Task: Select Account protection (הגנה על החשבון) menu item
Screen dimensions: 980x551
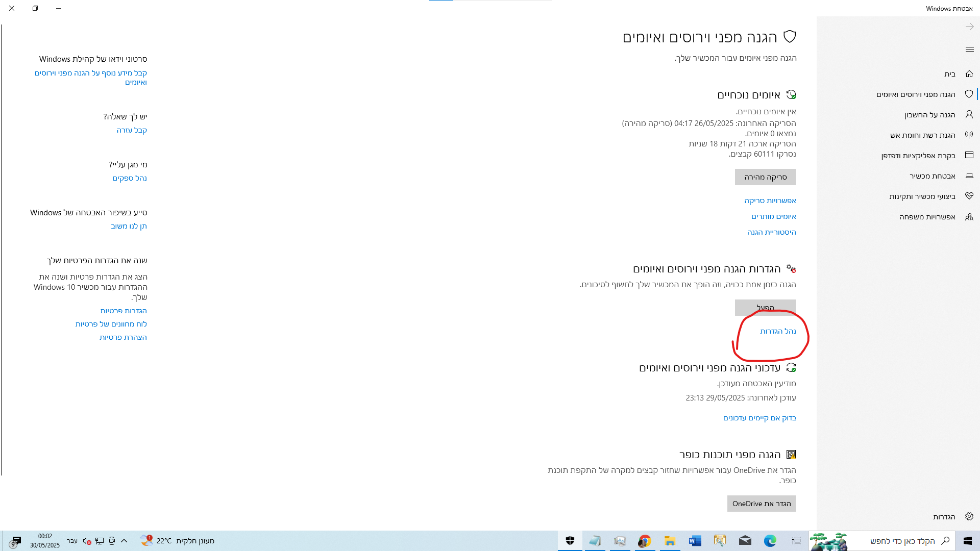Action: 929,115
